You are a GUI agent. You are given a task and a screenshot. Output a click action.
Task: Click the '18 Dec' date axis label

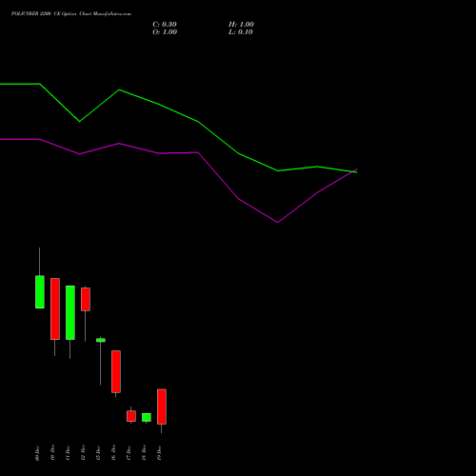coord(144,453)
